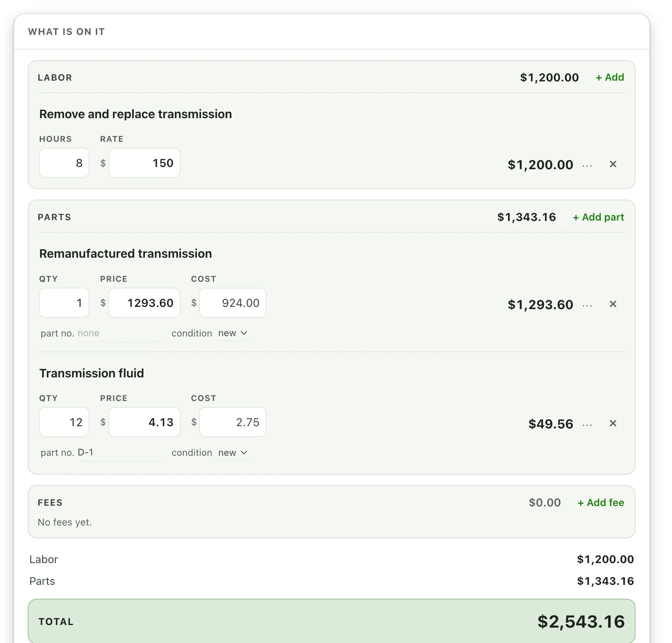Delete the Transmission fluid part
This screenshot has height=643, width=672.
(613, 424)
